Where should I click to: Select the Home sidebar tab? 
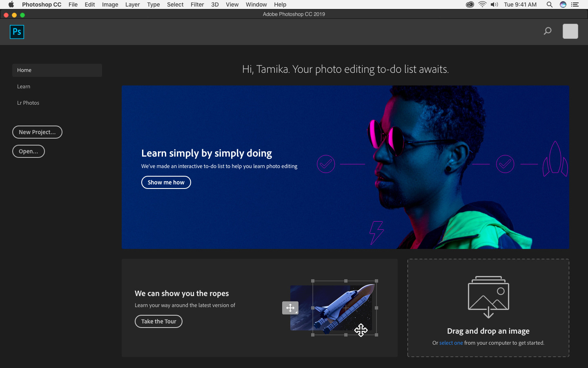point(57,70)
